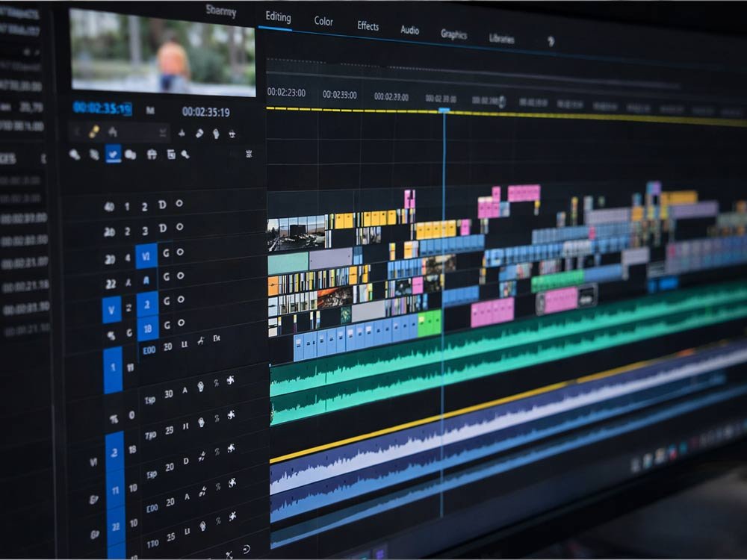This screenshot has width=747, height=560.
Task: Click the yellow marker icon in toolbar
Action: (x=94, y=131)
